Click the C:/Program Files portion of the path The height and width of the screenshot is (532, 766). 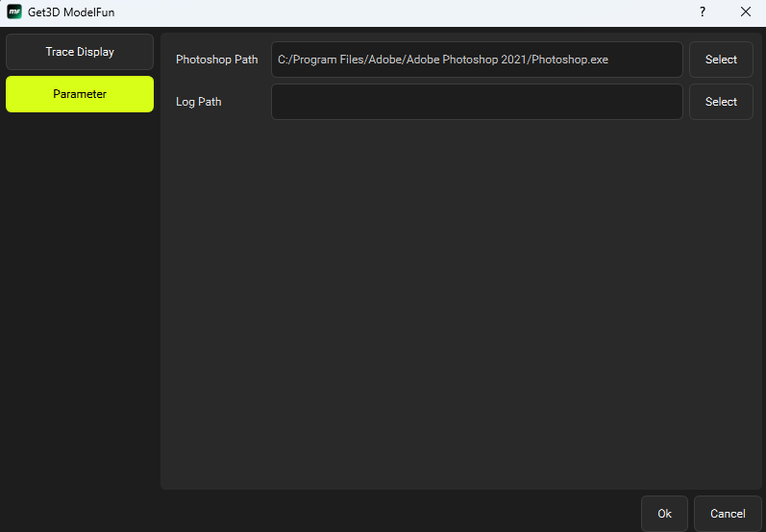pos(312,60)
